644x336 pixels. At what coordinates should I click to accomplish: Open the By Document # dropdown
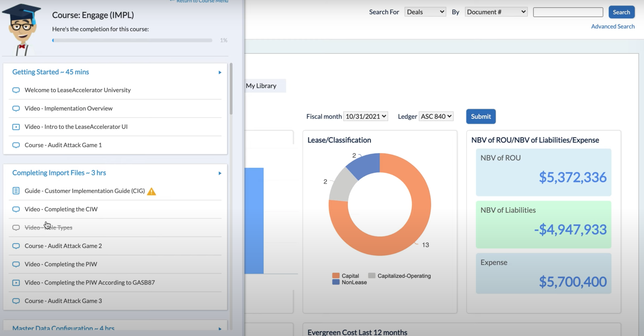coord(496,12)
